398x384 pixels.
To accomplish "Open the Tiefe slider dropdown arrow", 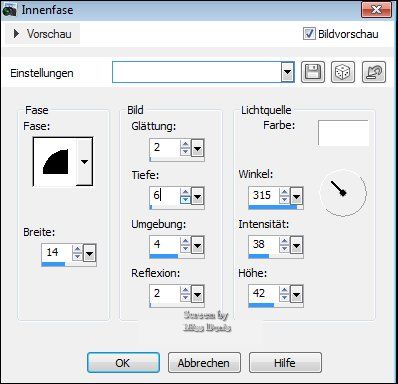I will click(x=197, y=196).
